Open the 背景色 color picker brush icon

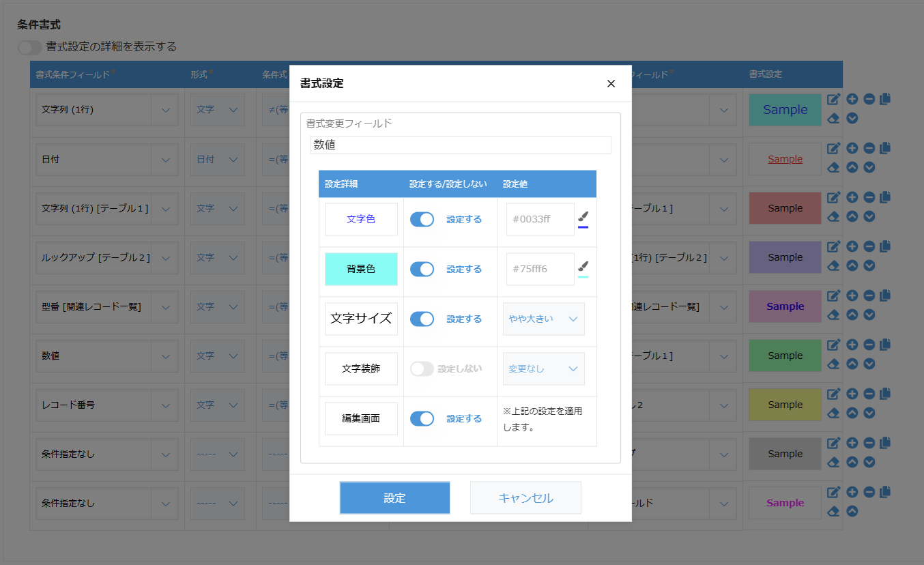pos(583,267)
